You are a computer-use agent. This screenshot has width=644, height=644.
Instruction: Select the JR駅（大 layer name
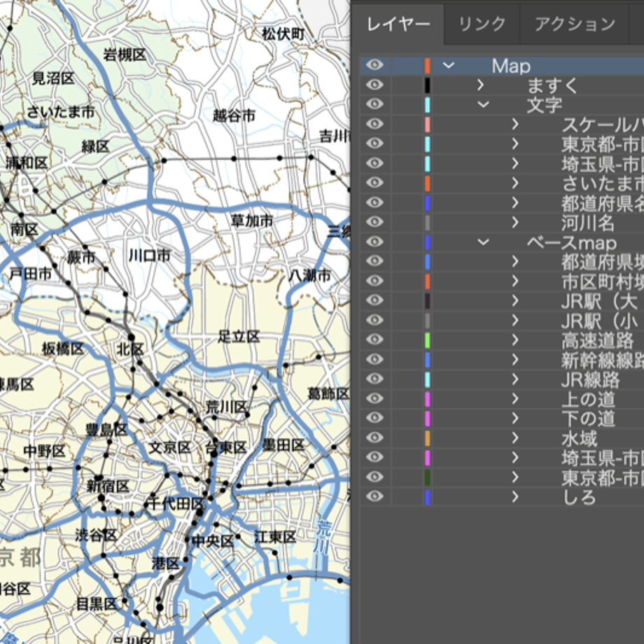(x=600, y=302)
